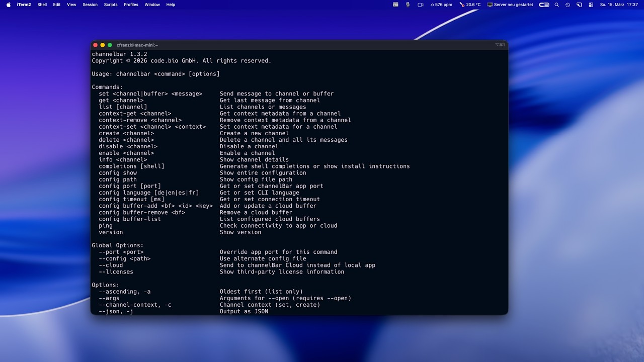Screen dimensions: 644x362
Task: Click the date and time display
Action: point(619,5)
